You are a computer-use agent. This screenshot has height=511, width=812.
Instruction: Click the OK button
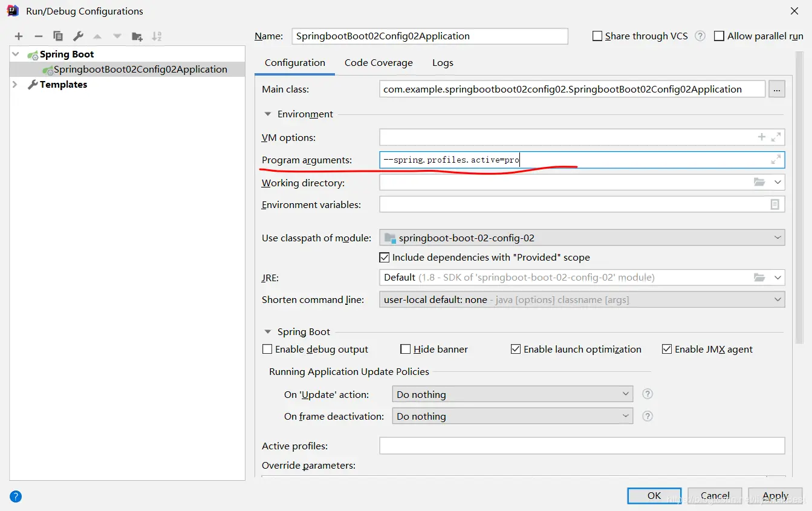point(654,495)
